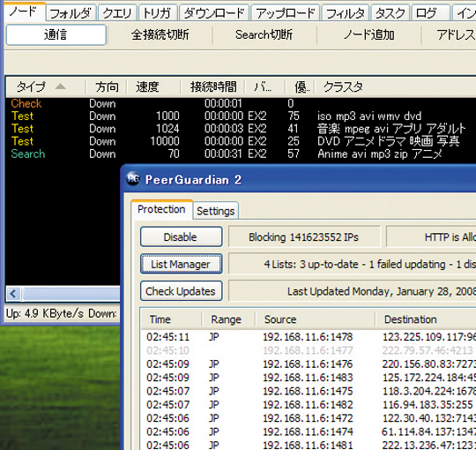The width and height of the screenshot is (476, 450).
Task: Open the クエリ tab
Action: click(117, 13)
